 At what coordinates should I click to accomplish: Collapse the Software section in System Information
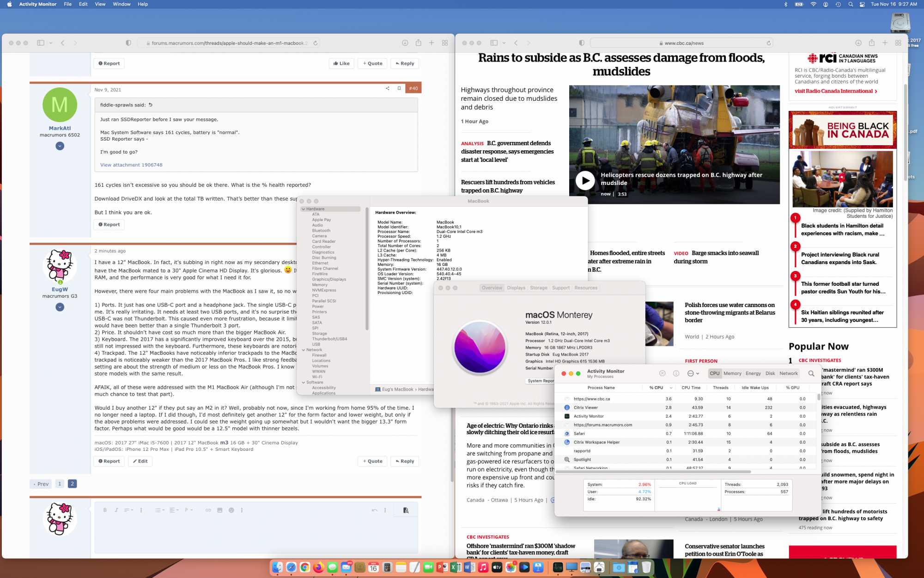(304, 382)
